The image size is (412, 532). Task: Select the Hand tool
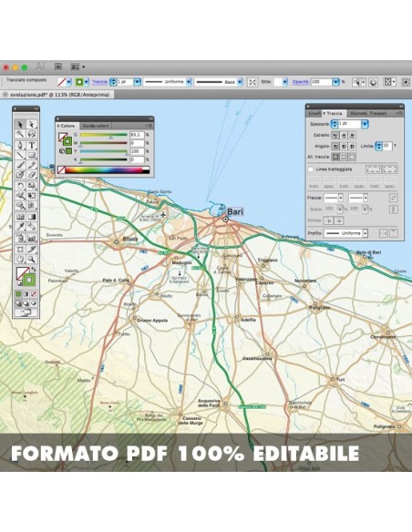(x=20, y=260)
